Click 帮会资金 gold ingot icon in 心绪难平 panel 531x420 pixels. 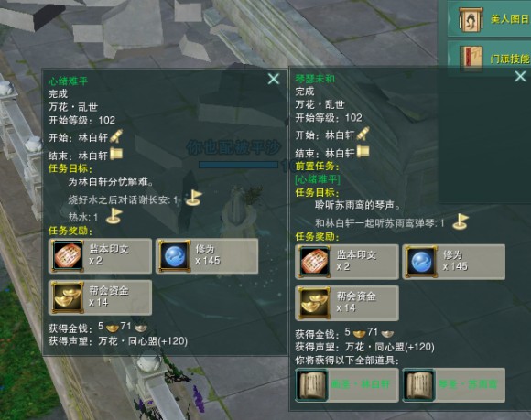click(68, 297)
